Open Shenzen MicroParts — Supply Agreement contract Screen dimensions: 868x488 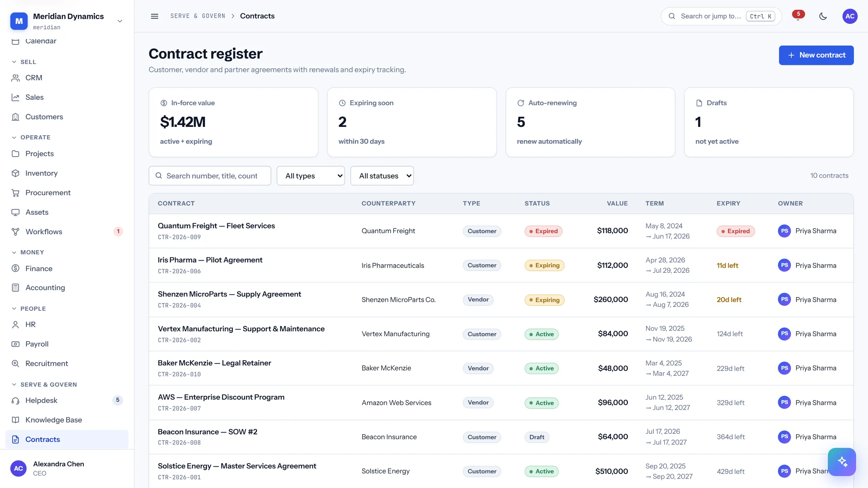[229, 294]
